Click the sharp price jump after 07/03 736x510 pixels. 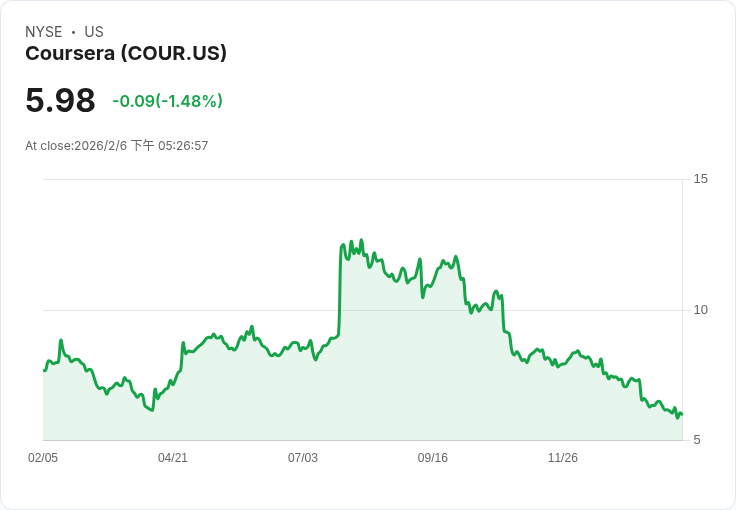click(x=339, y=291)
